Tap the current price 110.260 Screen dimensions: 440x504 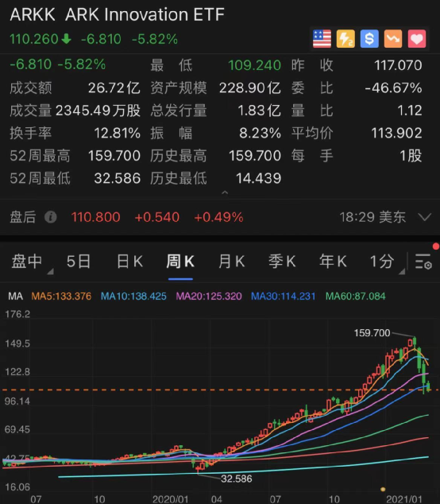[x=34, y=39]
